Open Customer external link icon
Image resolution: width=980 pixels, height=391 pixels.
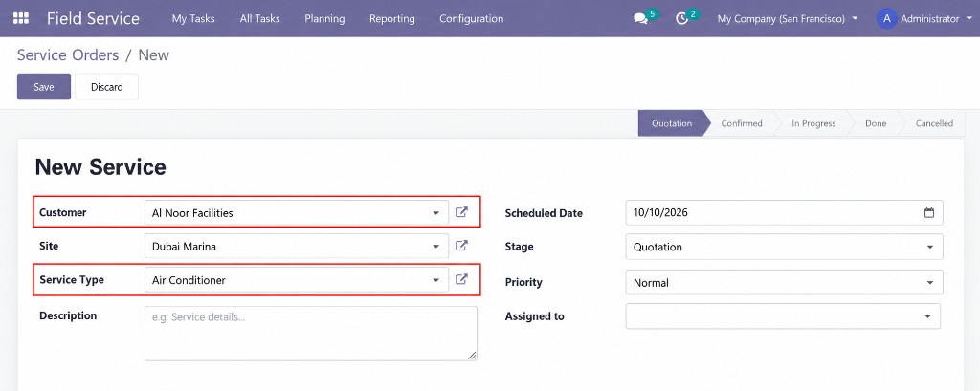pyautogui.click(x=461, y=212)
